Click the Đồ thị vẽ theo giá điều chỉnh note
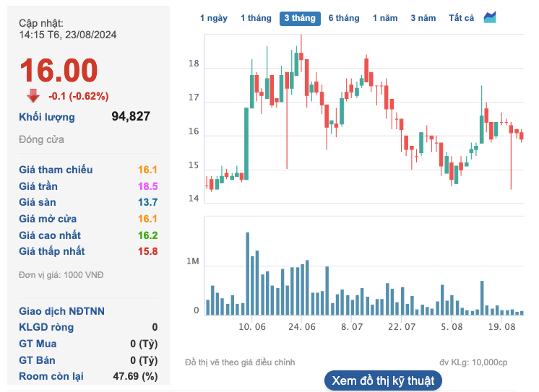Viewport: 539px width, 392px height. 240,362
